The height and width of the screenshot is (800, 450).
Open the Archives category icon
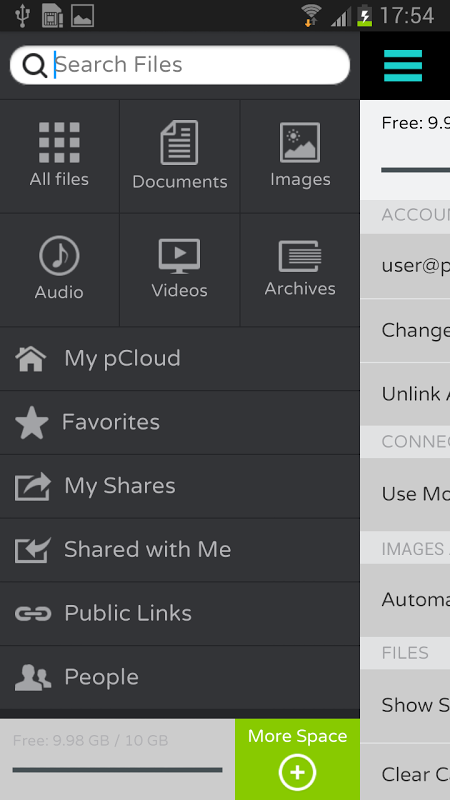click(300, 256)
